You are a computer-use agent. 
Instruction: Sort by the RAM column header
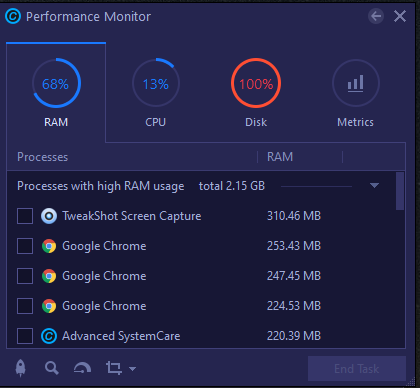point(280,157)
